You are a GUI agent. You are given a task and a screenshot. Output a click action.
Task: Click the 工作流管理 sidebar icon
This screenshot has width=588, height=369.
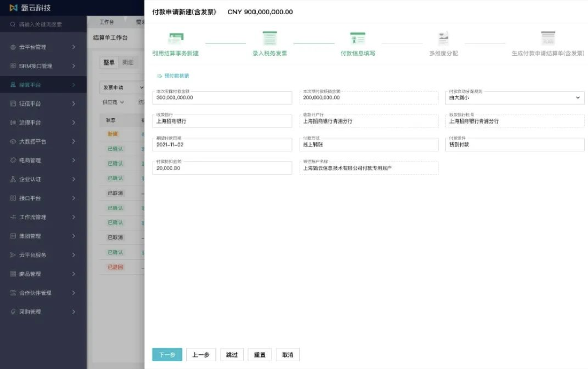coord(13,217)
